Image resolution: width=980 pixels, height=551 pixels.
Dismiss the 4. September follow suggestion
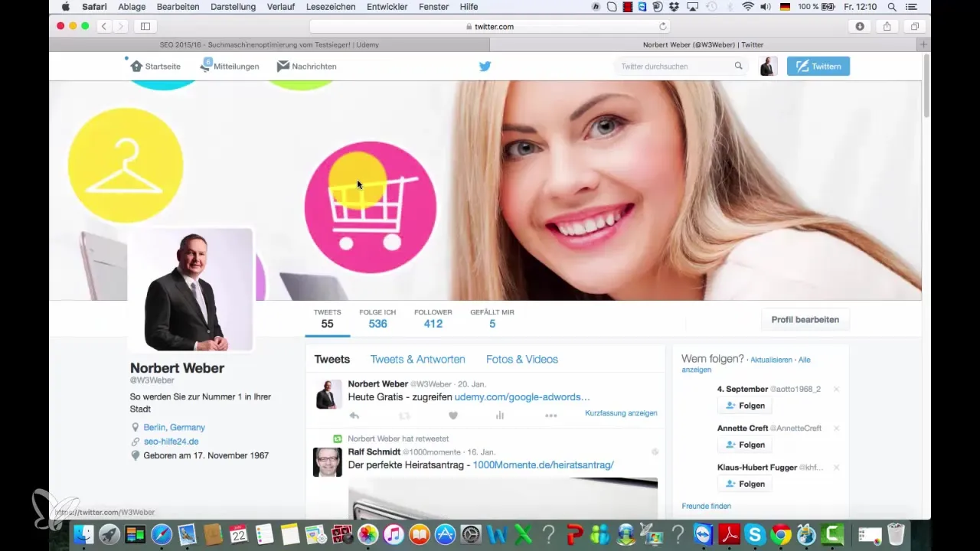pos(836,390)
